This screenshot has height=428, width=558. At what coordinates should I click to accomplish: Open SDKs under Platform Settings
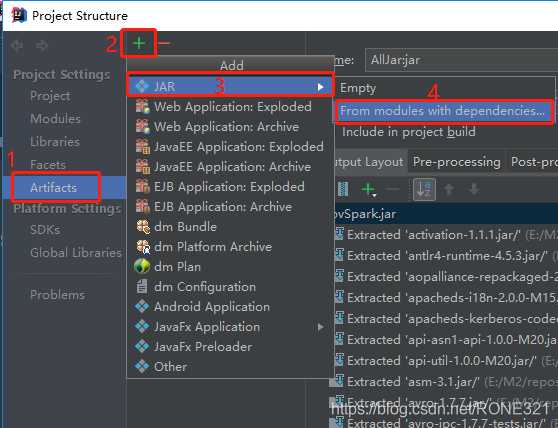(x=45, y=230)
